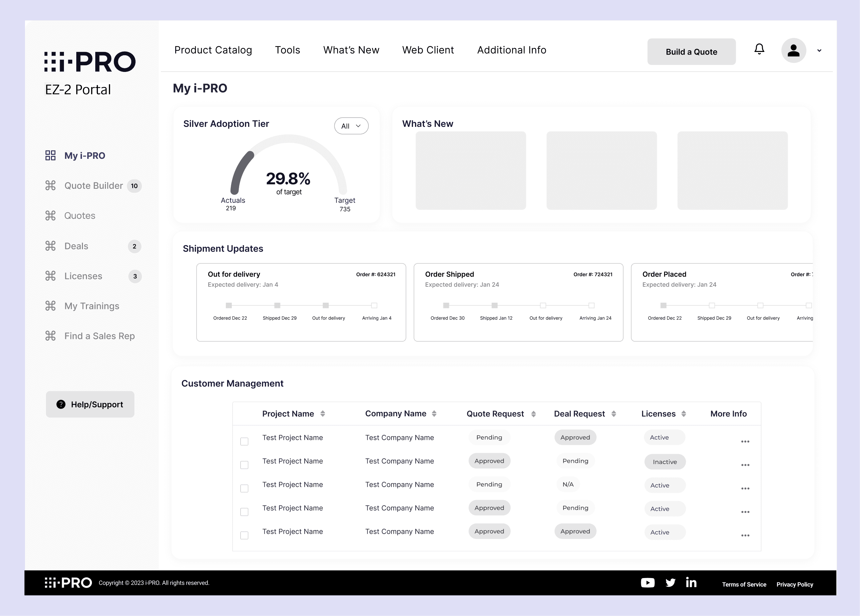Viewport: 860px width, 616px height.
Task: Open more options for first project row
Action: [745, 442]
